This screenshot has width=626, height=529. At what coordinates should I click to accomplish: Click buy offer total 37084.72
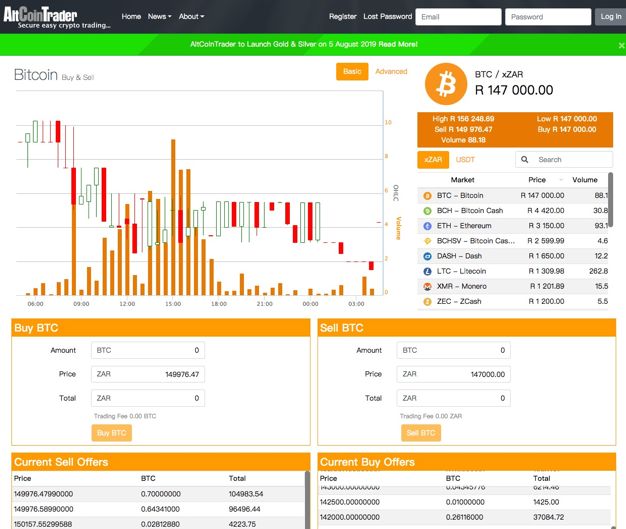coord(549,517)
